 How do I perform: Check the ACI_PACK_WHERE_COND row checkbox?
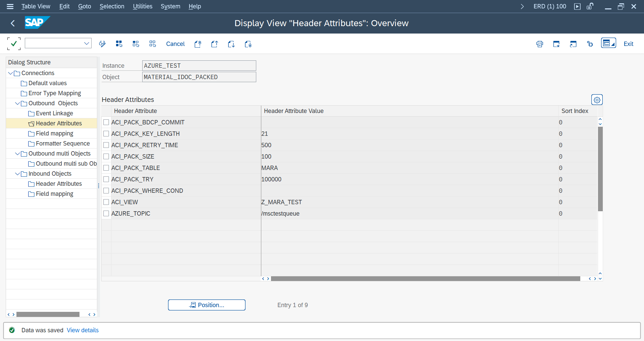point(106,190)
